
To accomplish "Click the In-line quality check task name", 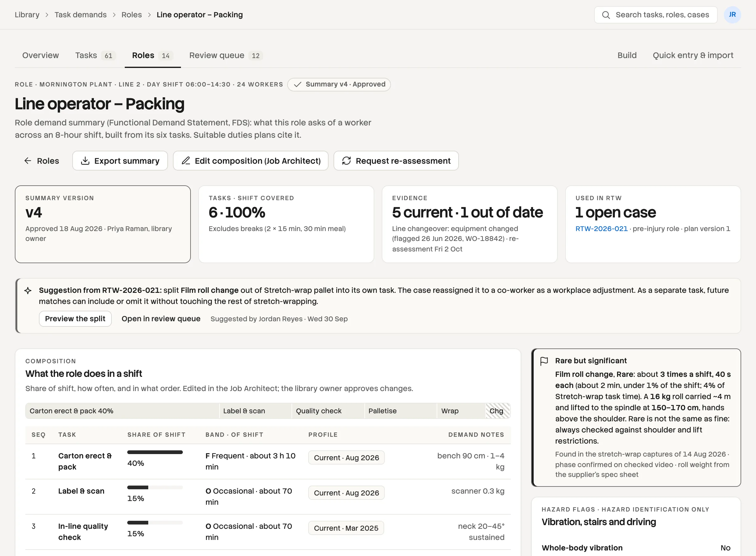I will pos(83,532).
